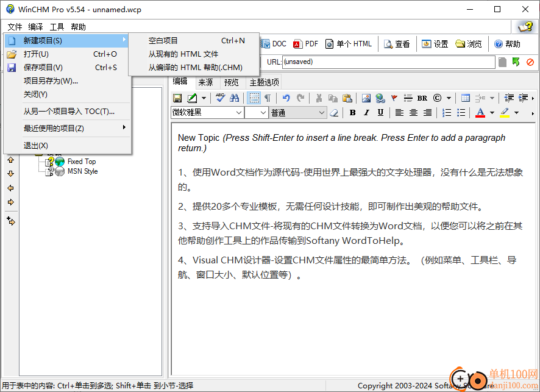Click 项目另存为(W)... menu entry

(67, 81)
